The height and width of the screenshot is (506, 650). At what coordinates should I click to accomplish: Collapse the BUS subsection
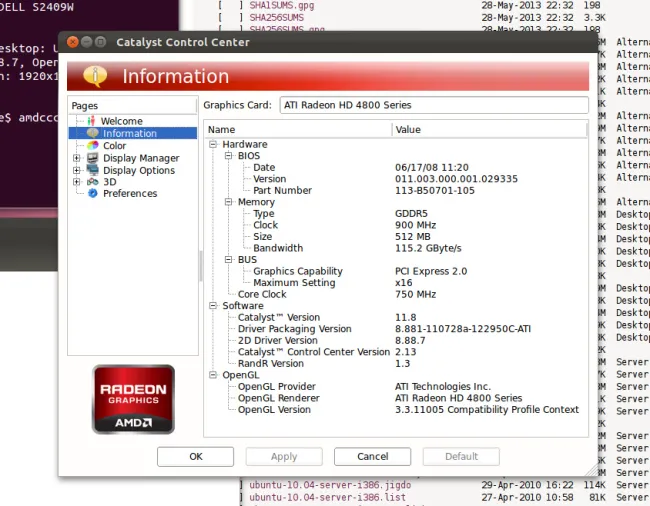pos(228,259)
